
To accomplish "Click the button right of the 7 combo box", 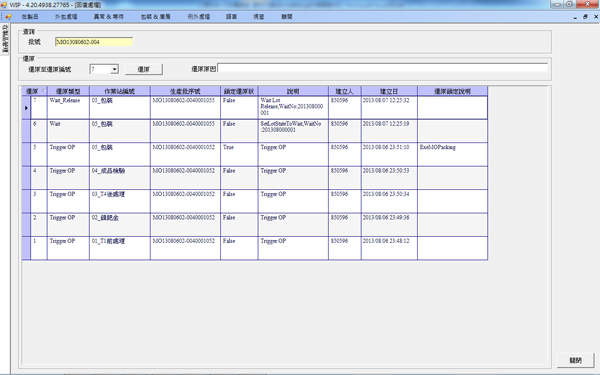I will [x=144, y=69].
